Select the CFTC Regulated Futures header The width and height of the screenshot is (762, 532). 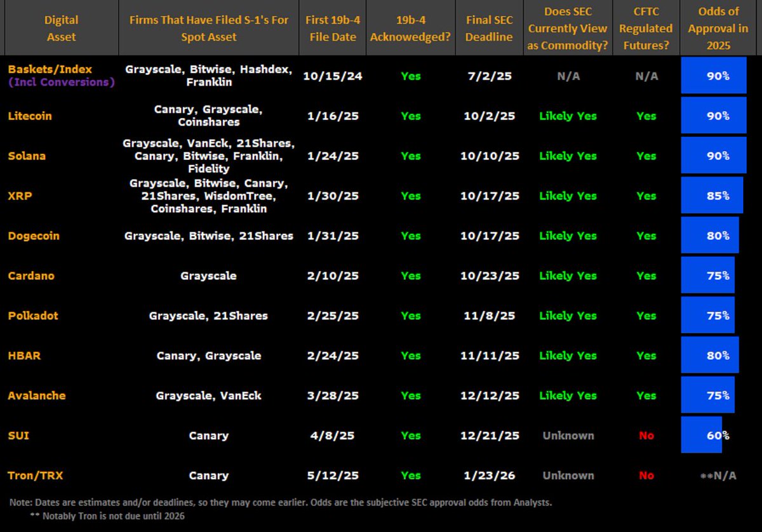[x=646, y=28]
